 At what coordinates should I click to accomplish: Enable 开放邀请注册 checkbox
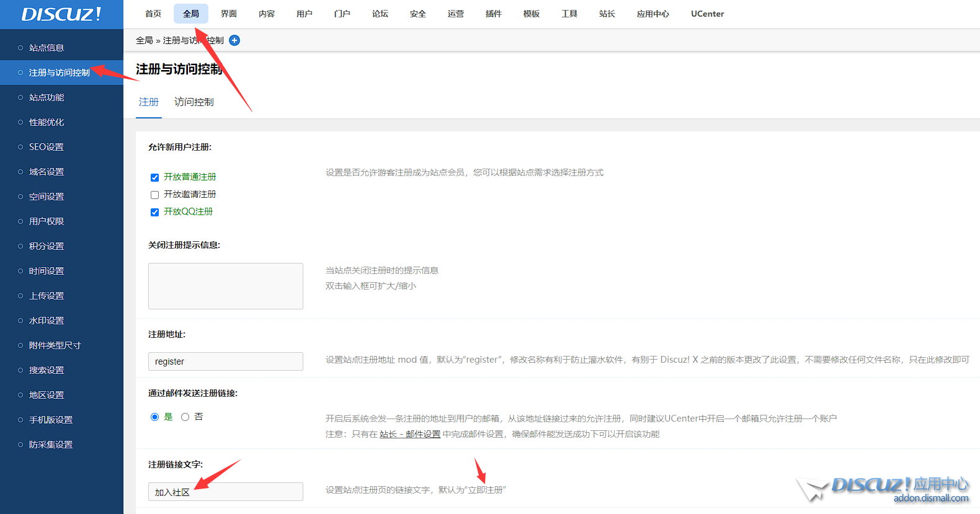point(154,195)
